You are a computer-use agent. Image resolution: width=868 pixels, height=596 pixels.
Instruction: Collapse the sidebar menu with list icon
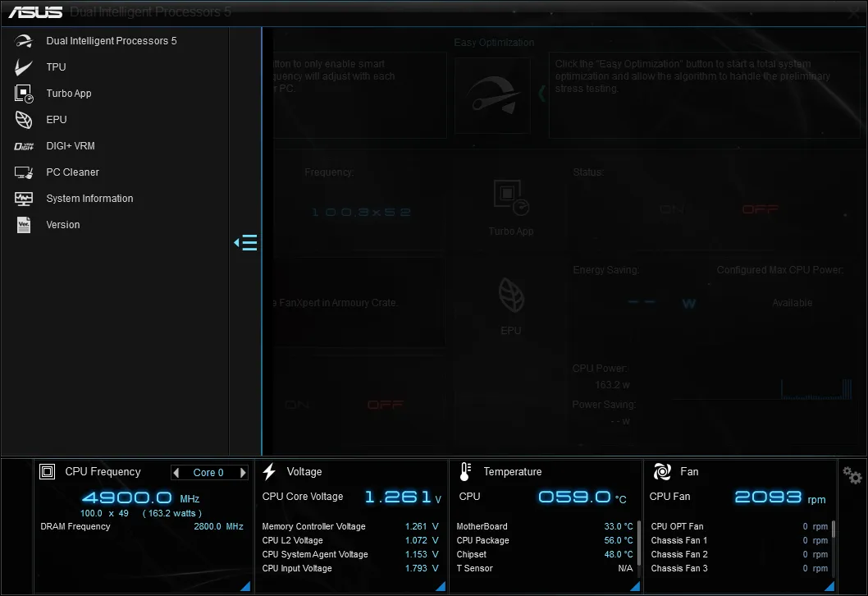point(245,243)
